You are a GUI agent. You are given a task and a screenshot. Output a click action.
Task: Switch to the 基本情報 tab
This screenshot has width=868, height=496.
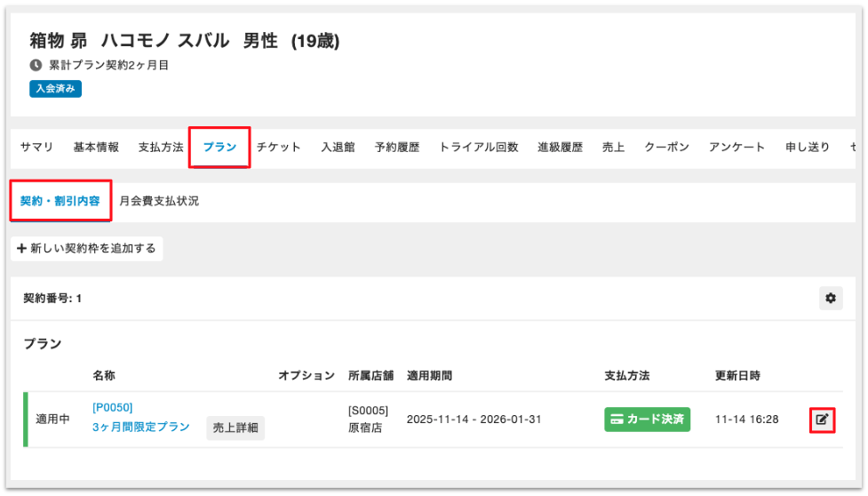coord(96,148)
